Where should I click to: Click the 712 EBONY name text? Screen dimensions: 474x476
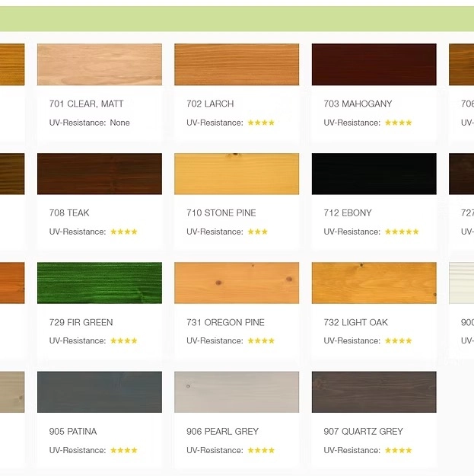[348, 213]
